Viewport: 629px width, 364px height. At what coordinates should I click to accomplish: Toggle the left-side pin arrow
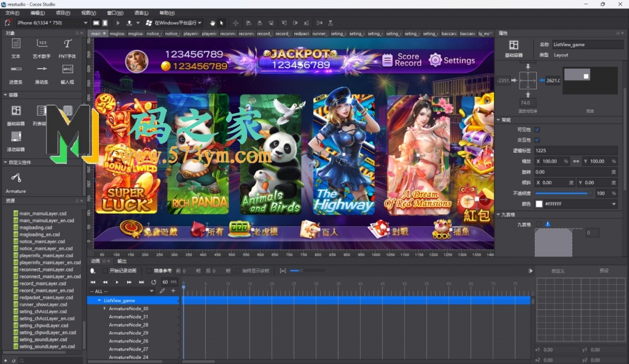[514, 80]
